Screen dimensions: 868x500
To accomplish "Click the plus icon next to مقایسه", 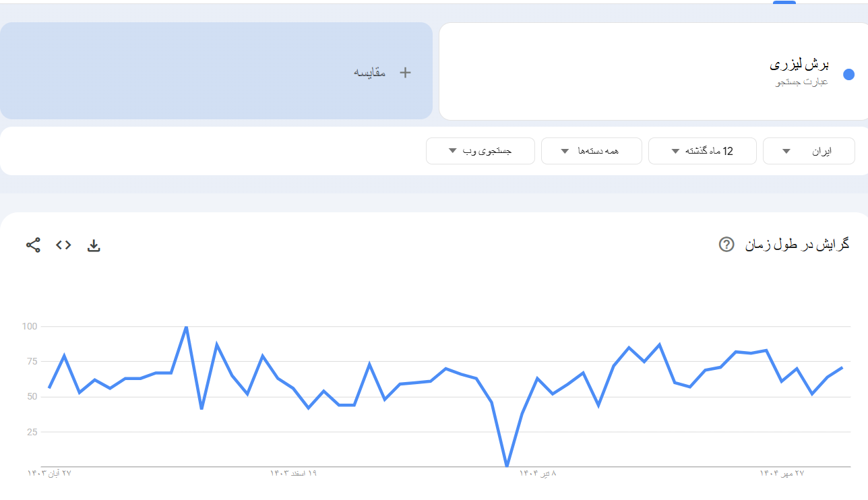I will [405, 72].
